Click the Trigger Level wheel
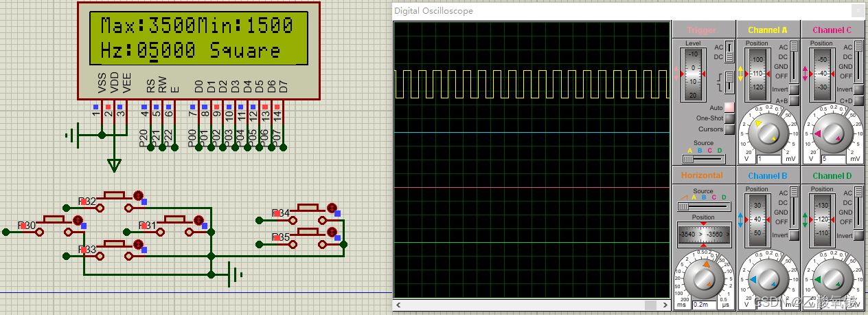Image resolution: width=868 pixels, height=315 pixels. click(694, 74)
